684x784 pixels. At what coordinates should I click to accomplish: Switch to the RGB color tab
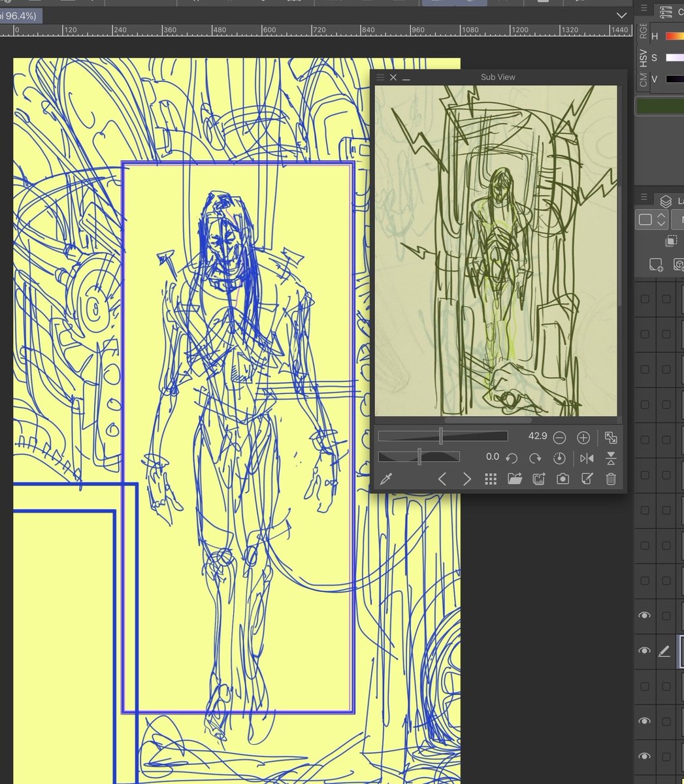pyautogui.click(x=643, y=31)
